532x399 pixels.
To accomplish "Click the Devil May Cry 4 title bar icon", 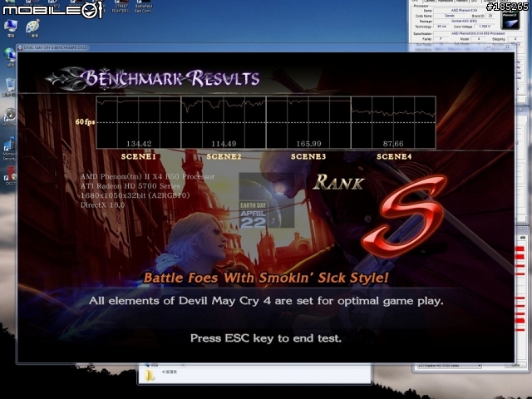I will coord(20,48).
